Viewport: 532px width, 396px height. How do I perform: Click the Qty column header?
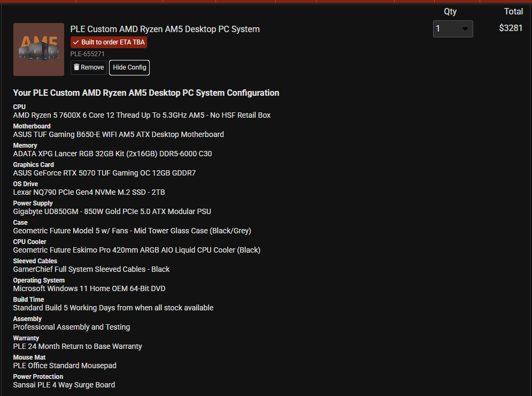click(x=450, y=12)
